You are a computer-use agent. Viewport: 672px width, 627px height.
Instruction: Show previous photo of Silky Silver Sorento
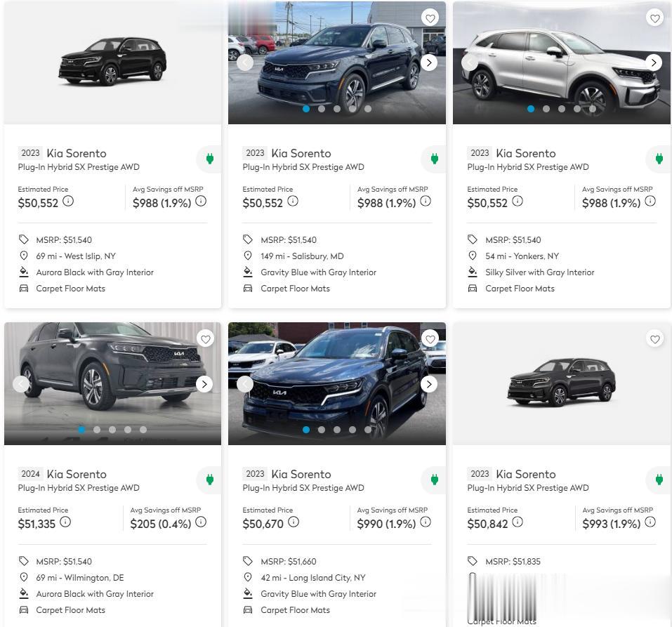pyautogui.click(x=470, y=62)
